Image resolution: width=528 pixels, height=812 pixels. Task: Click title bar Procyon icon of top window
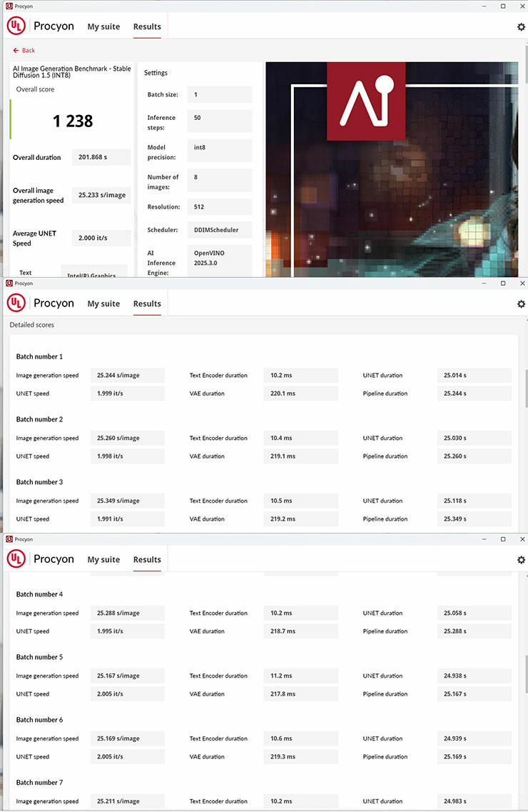[x=9, y=6]
